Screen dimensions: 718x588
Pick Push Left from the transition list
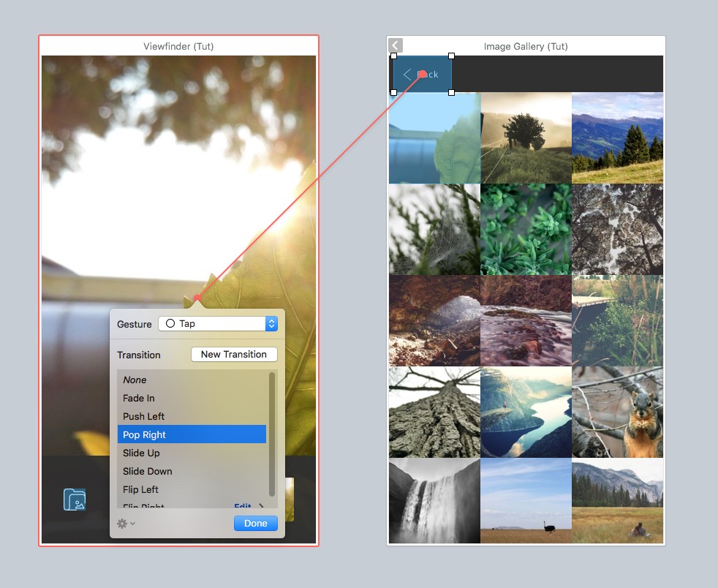pyautogui.click(x=143, y=417)
